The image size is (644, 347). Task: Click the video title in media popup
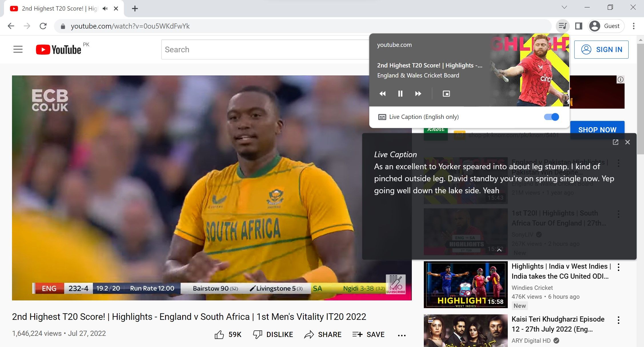[x=430, y=65]
